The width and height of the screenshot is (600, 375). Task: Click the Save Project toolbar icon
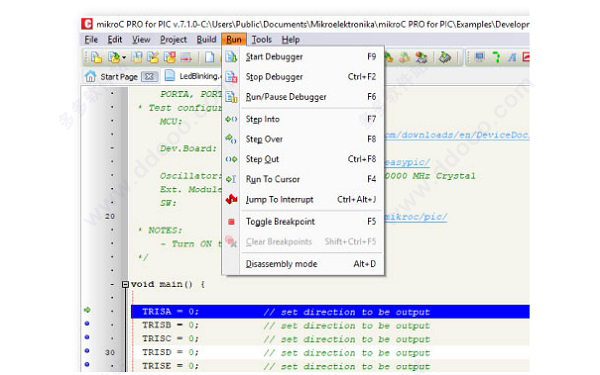tap(137, 57)
